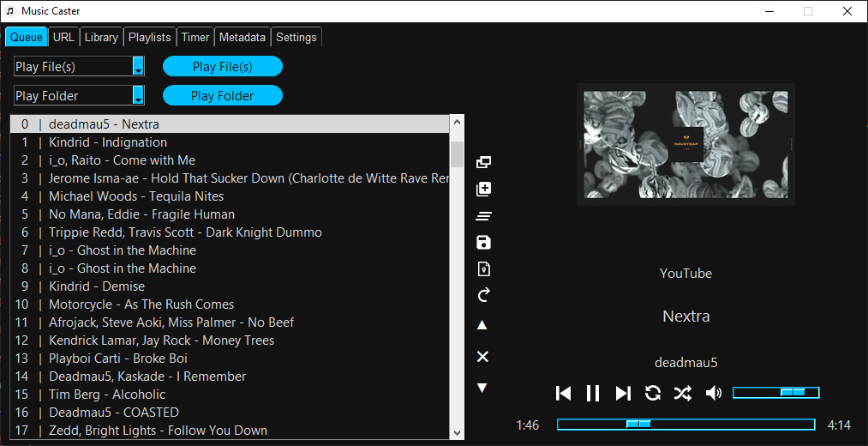Switch to mini mode window icon
The image size is (868, 446).
[483, 162]
